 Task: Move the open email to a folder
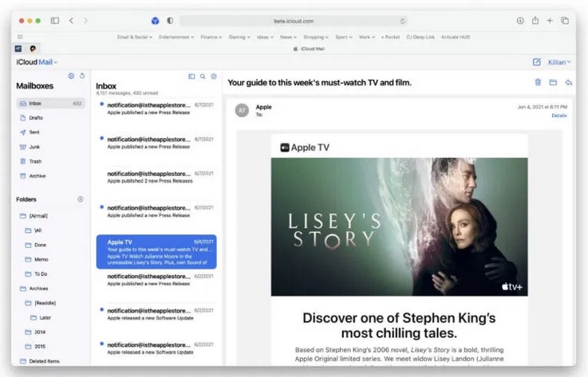point(553,82)
